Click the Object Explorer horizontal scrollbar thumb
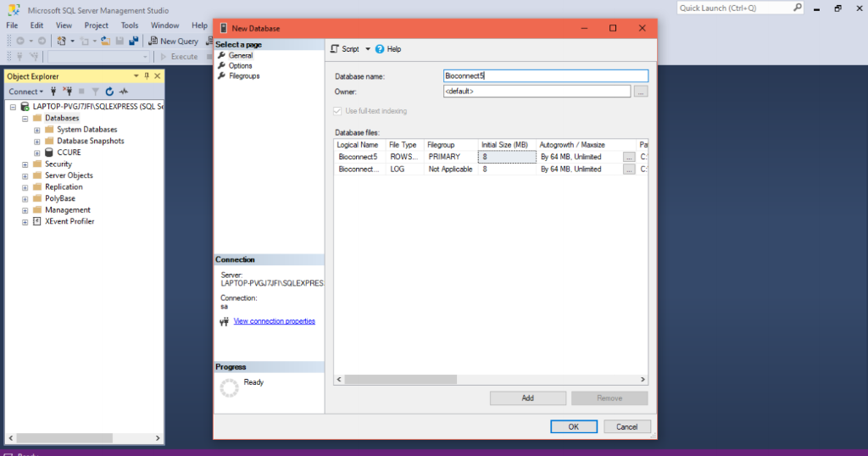868x456 pixels. 64,437
